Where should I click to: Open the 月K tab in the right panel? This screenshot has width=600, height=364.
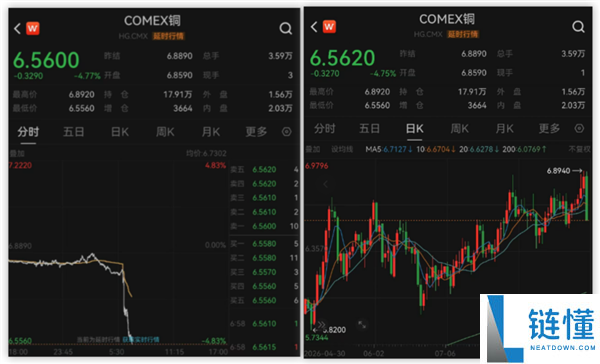pyautogui.click(x=504, y=129)
